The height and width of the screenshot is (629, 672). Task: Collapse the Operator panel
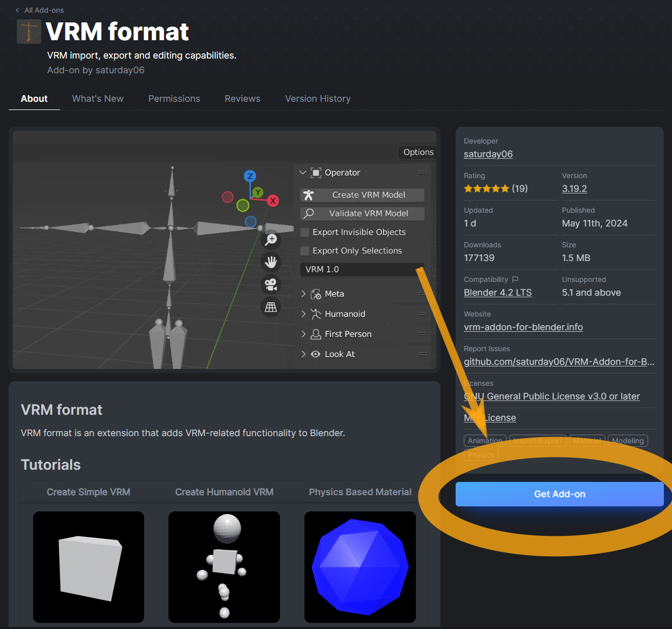coord(303,173)
